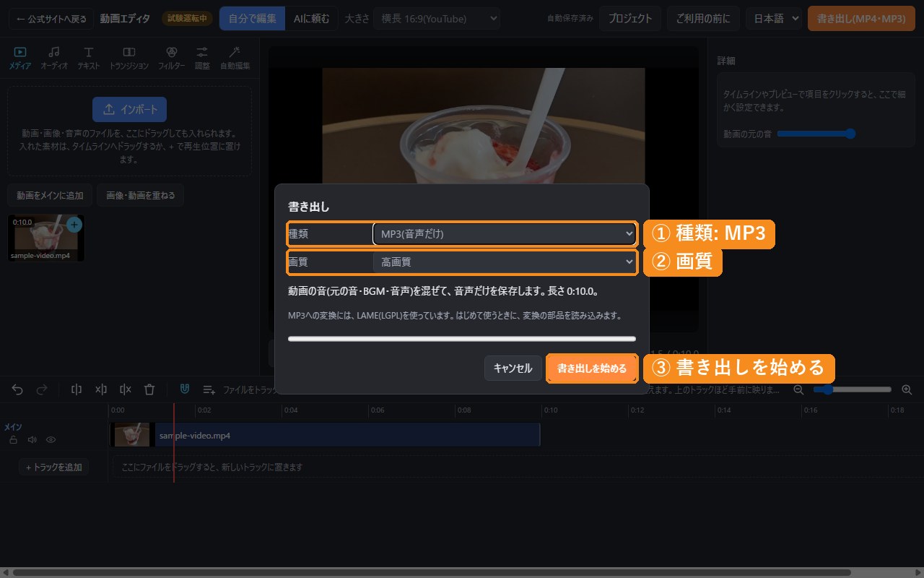
Task: Open the フィルター filters panel
Action: 171,58
